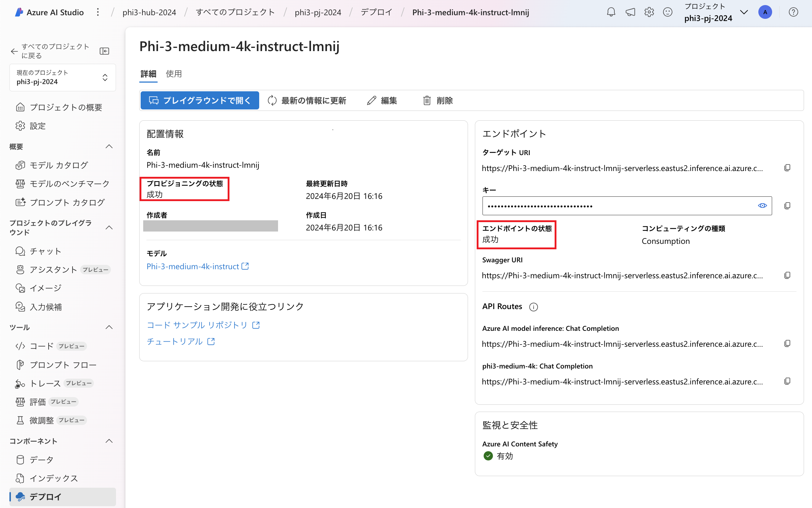The width and height of the screenshot is (812, 508).
Task: Open the help question mark icon
Action: (x=794, y=12)
